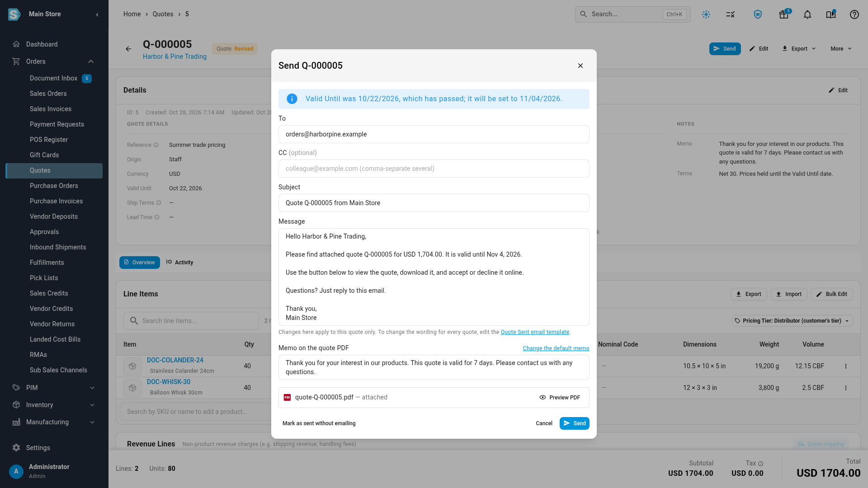Collapse the Orders menu section

[91, 61]
